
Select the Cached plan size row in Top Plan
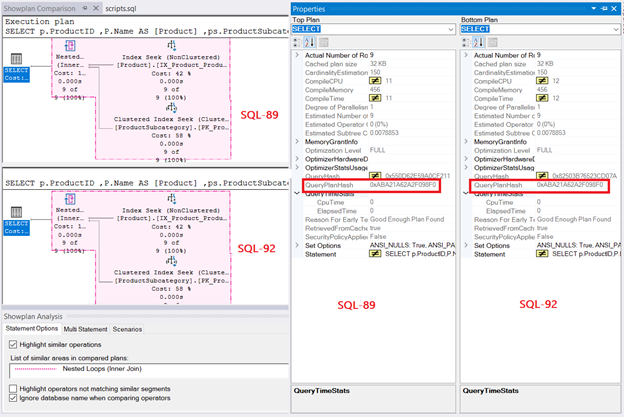coord(378,64)
